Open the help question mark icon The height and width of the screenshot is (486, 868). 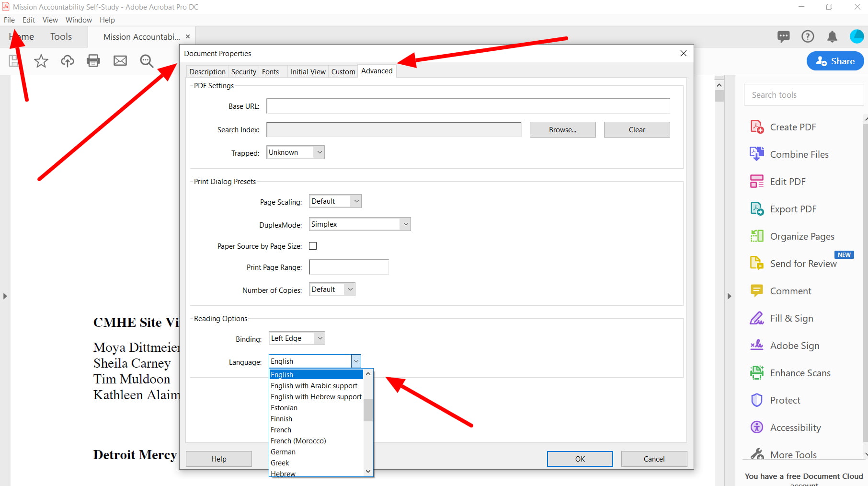tap(808, 36)
